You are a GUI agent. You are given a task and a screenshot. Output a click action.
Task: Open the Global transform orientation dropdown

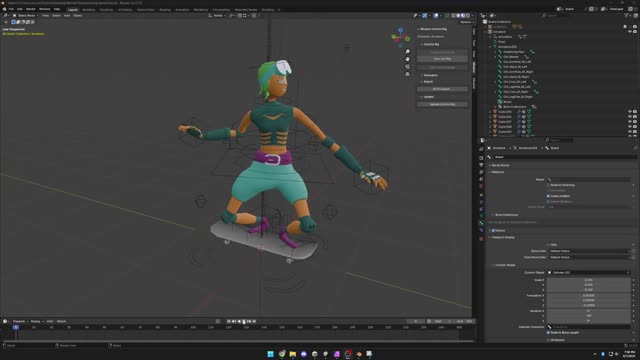pyautogui.click(x=217, y=16)
